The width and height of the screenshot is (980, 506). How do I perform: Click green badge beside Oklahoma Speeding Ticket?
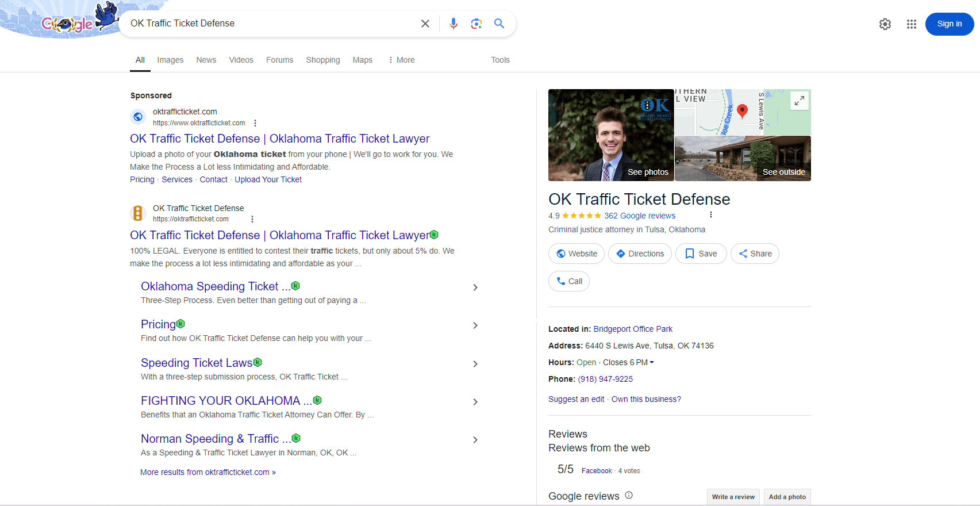295,286
